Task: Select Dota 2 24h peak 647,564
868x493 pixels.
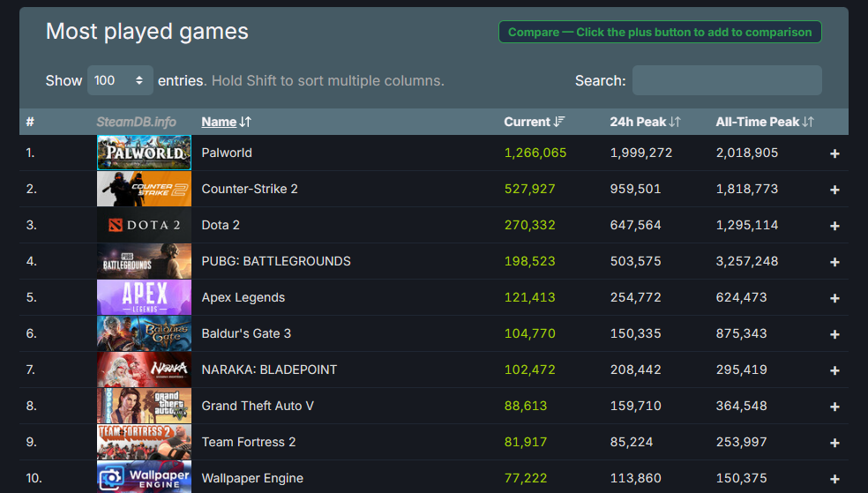Action: [x=635, y=225]
